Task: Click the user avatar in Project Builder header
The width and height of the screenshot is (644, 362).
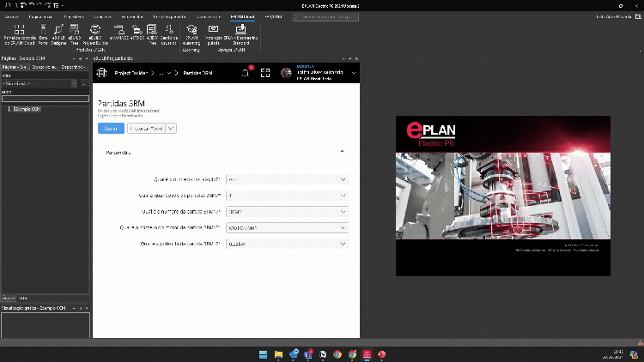Action: [286, 73]
